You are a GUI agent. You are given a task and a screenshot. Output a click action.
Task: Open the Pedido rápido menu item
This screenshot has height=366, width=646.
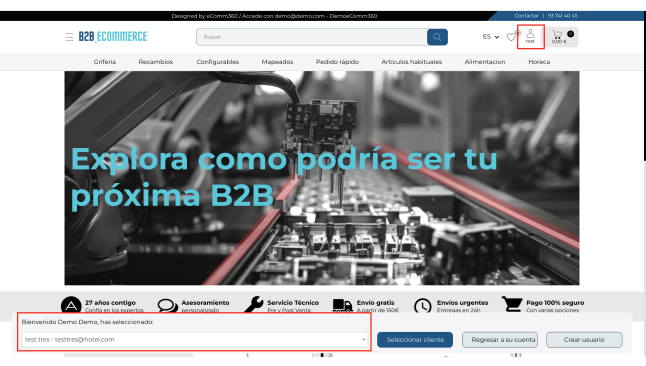337,62
